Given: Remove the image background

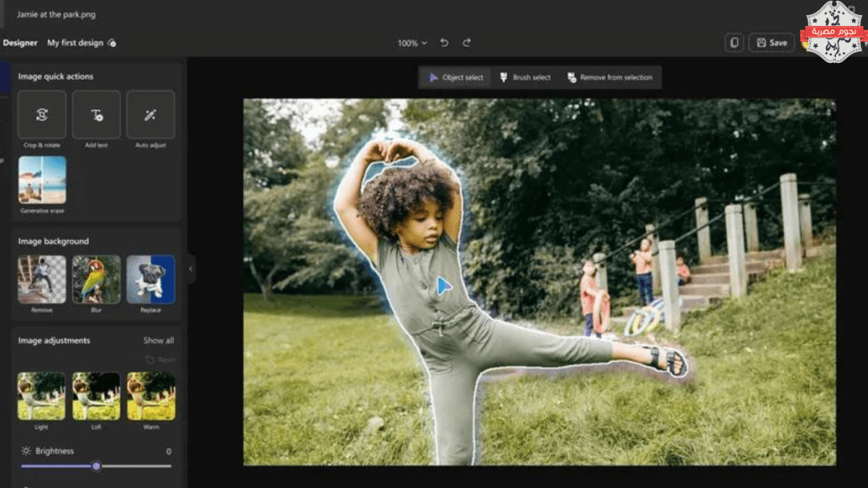Looking at the screenshot, I should 42,279.
